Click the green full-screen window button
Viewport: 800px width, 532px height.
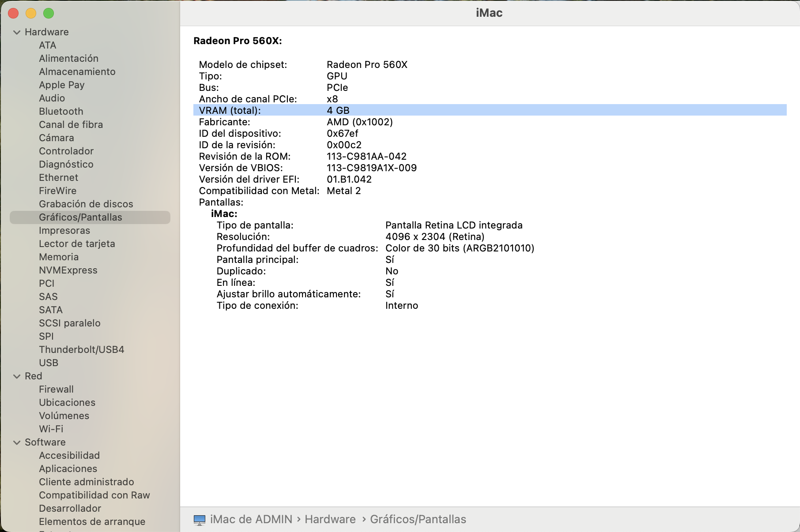click(x=49, y=13)
